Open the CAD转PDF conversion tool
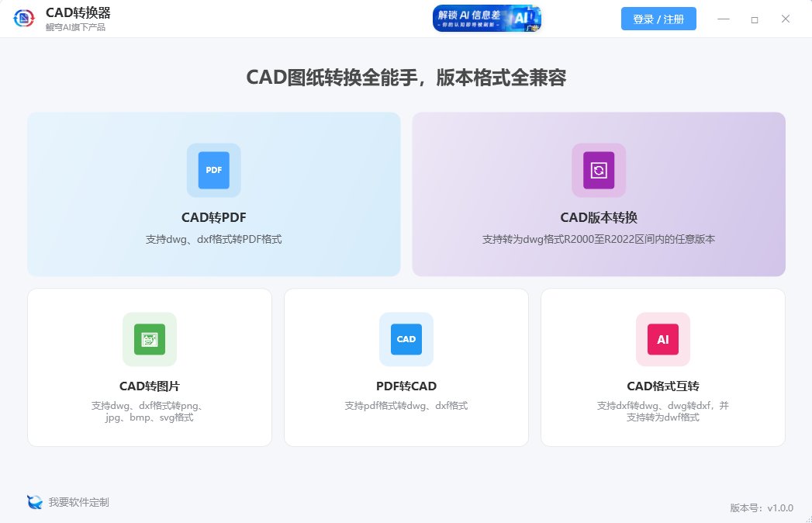 (x=213, y=194)
